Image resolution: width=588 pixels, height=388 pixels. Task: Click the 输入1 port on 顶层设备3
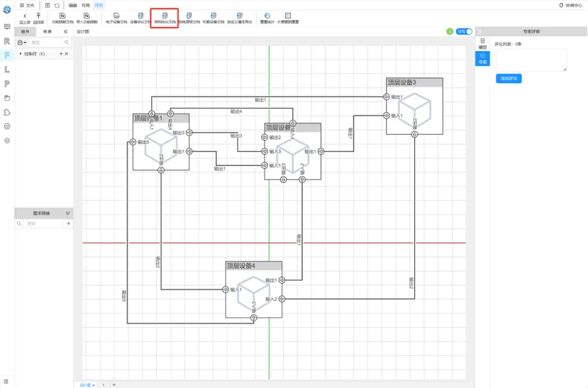coord(387,116)
